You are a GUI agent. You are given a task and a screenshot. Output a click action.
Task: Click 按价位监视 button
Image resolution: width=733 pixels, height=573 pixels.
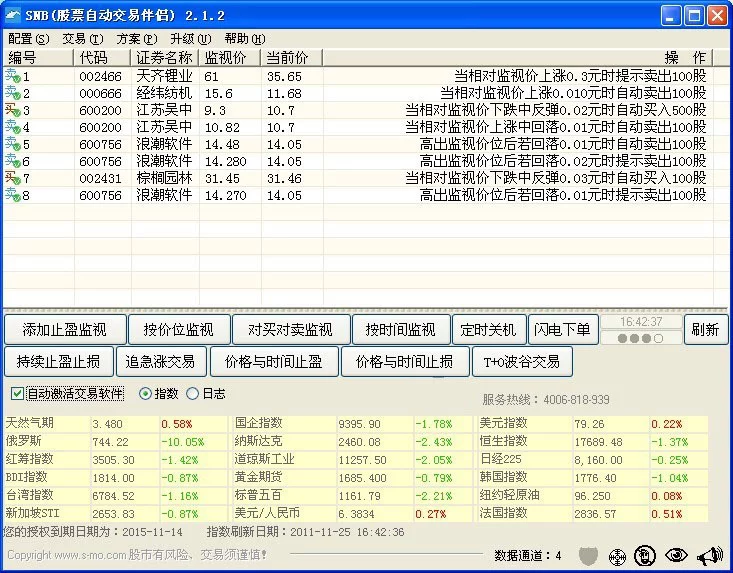179,329
